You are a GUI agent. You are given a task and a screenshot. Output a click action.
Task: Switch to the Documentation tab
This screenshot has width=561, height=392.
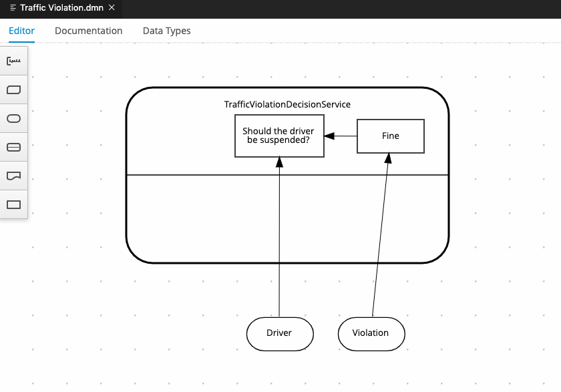point(88,31)
